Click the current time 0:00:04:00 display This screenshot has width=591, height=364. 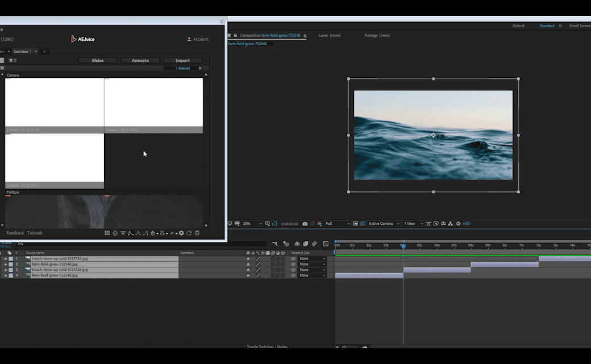289,224
